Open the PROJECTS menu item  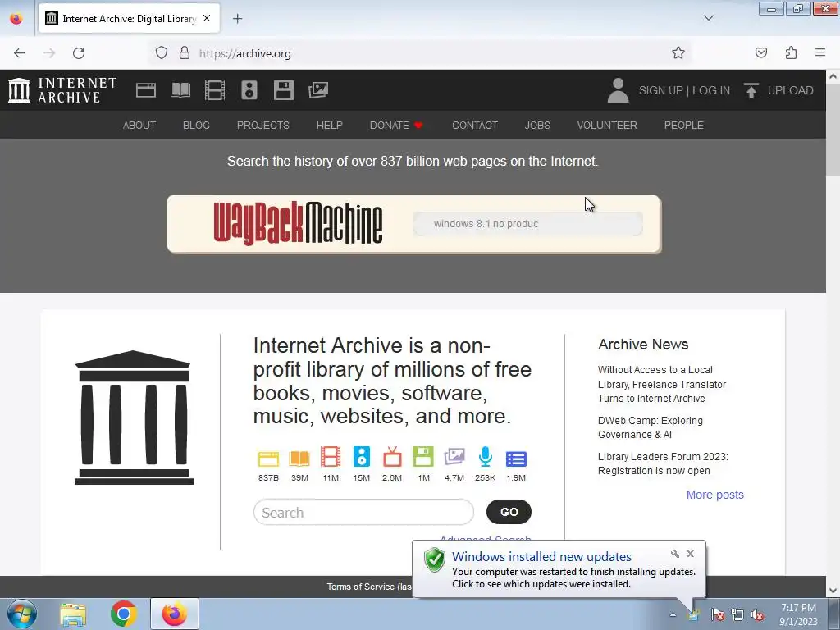tap(263, 125)
